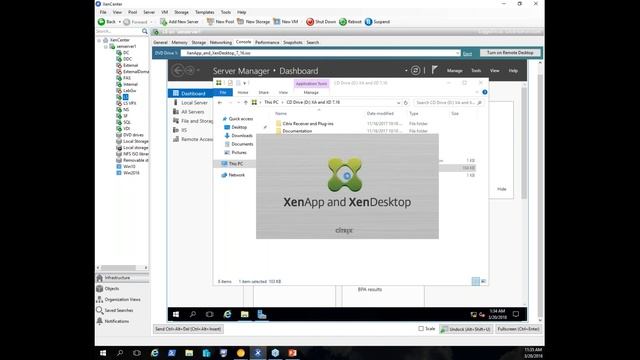Click Server Manager icon in guest taskbar

tap(262, 314)
